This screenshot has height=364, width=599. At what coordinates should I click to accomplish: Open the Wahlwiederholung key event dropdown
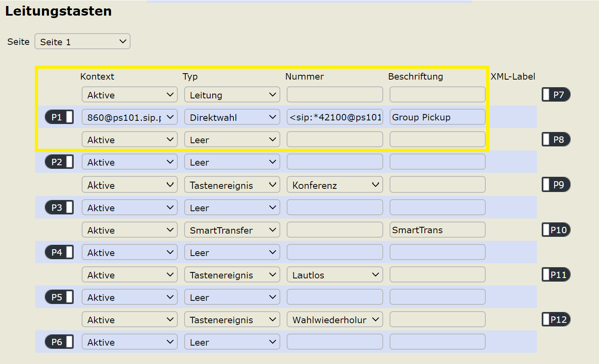[335, 320]
